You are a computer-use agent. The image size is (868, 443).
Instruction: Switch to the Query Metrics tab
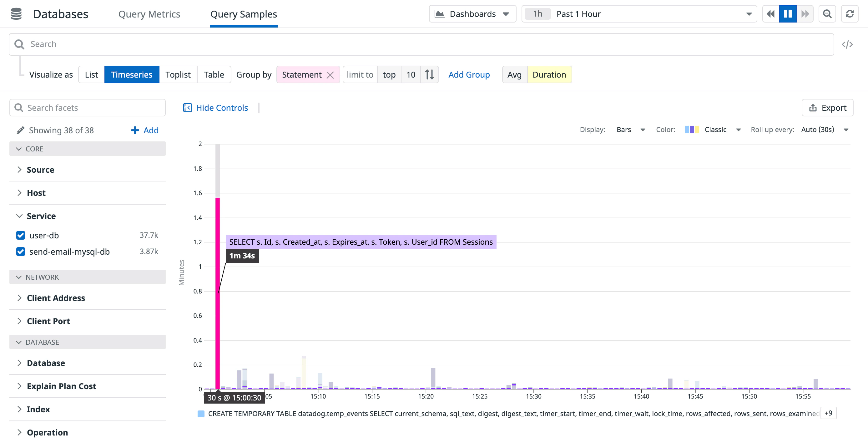pos(149,14)
